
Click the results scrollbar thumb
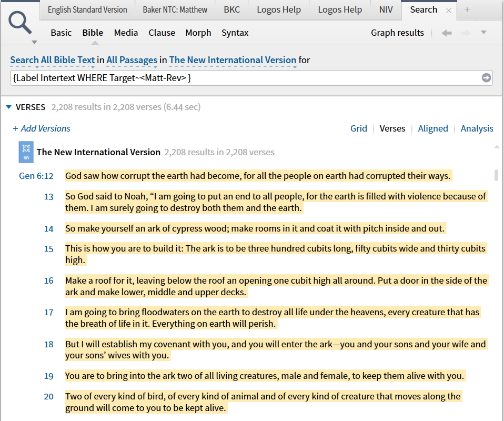[x=496, y=175]
